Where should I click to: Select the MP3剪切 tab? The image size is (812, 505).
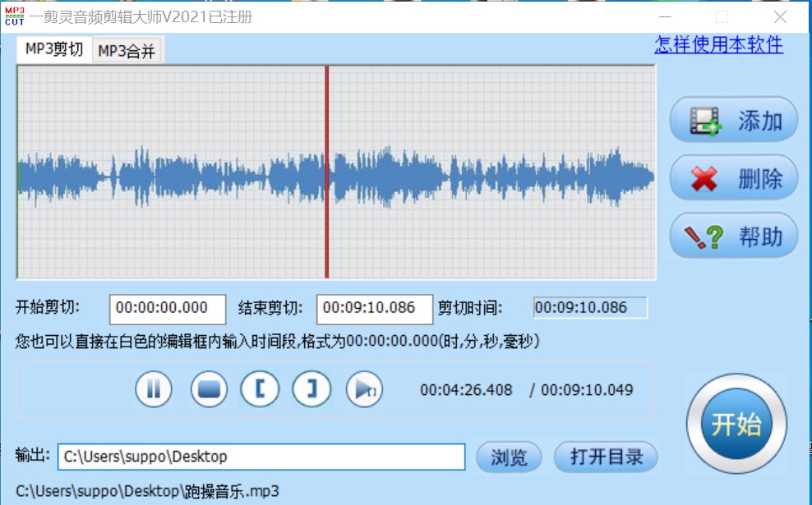pyautogui.click(x=54, y=49)
